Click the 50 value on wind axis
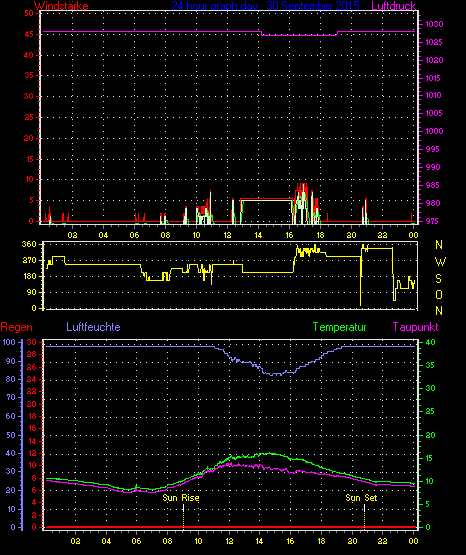 point(29,13)
